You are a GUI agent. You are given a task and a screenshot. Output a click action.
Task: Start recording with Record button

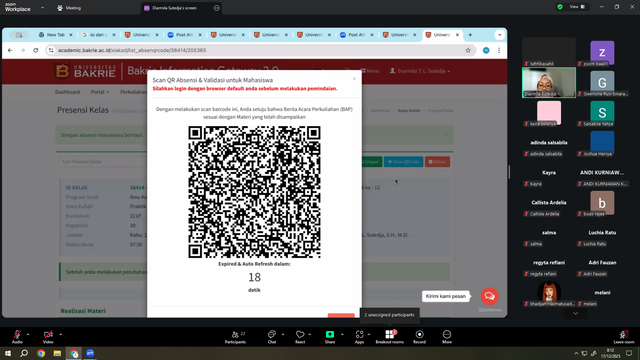(x=419, y=337)
